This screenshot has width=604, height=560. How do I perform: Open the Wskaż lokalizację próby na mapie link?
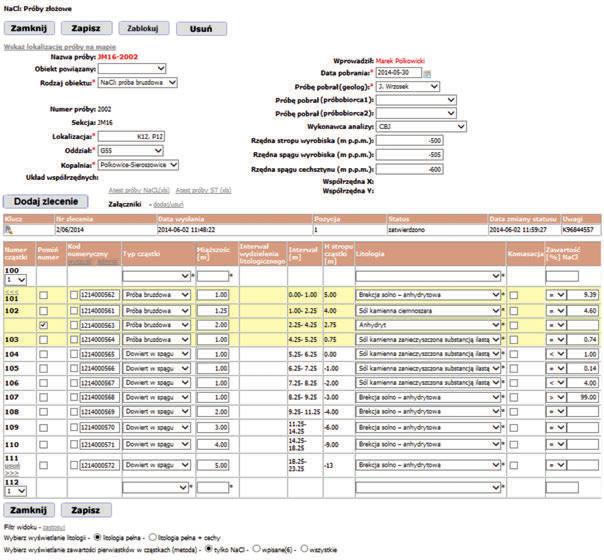(60, 47)
